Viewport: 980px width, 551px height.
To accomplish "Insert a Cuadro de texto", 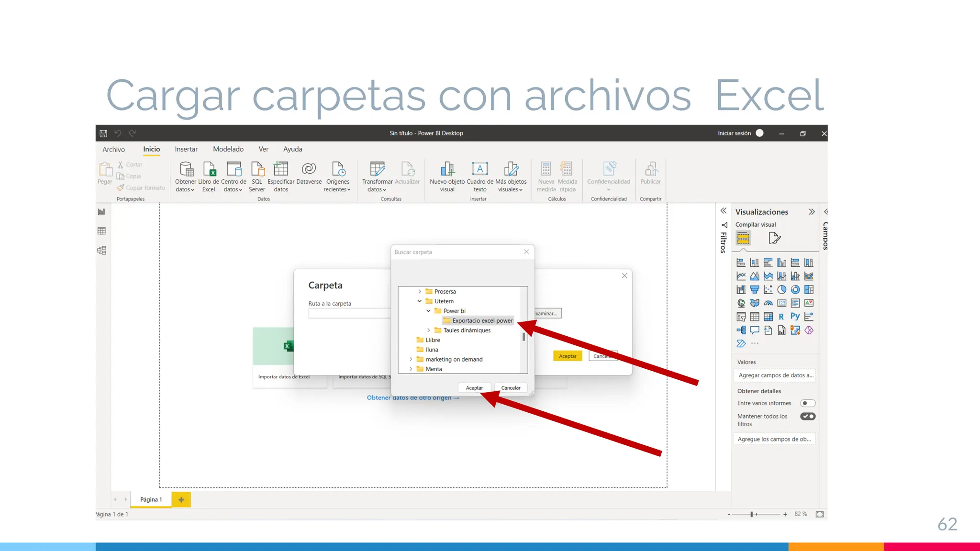I will [x=480, y=176].
